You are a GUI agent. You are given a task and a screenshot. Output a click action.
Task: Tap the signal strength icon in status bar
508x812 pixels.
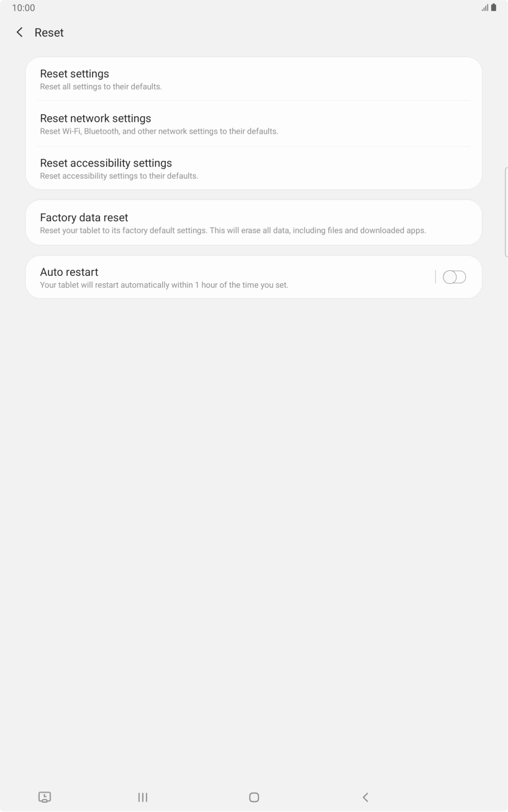[x=484, y=7]
